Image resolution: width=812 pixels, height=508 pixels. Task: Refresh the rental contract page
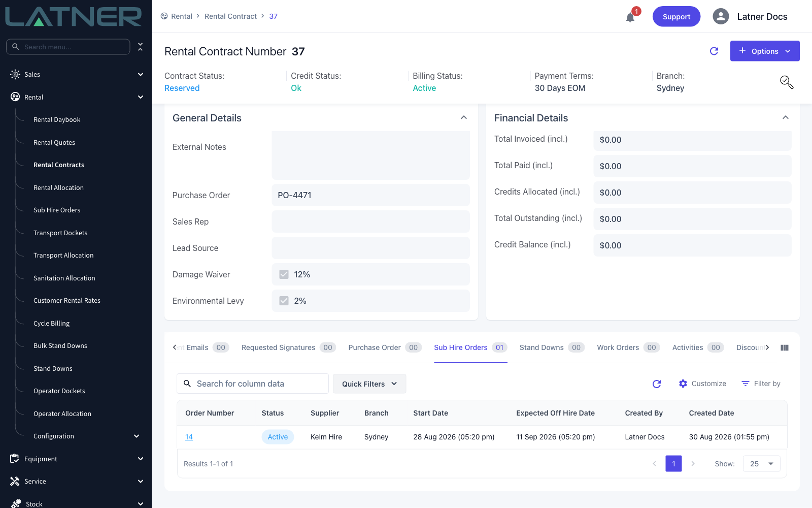coord(714,51)
